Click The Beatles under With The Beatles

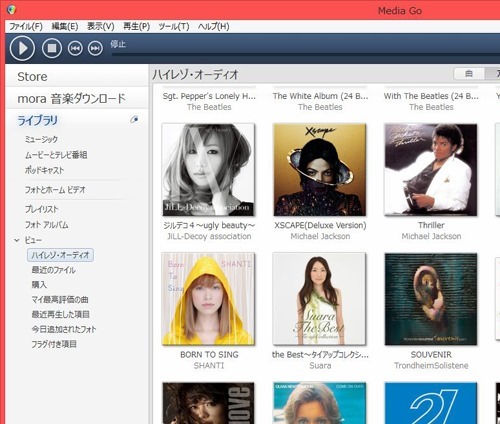[431, 107]
